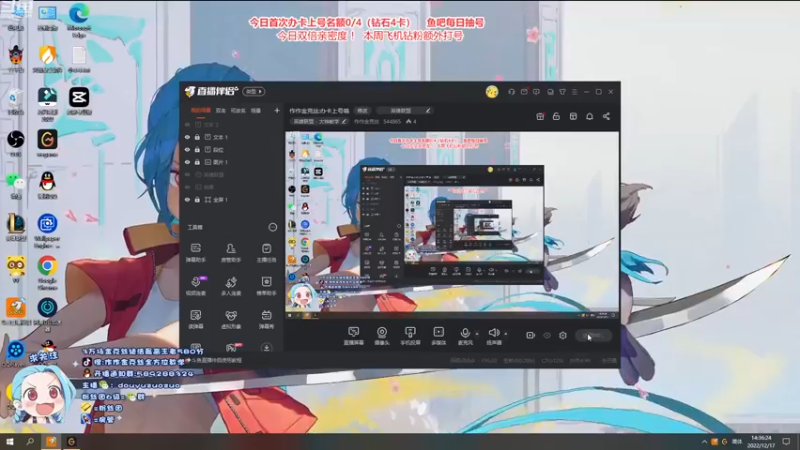The image size is (800, 450).
Task: Open the mail inbox icon with the red dot
Action: point(524,92)
